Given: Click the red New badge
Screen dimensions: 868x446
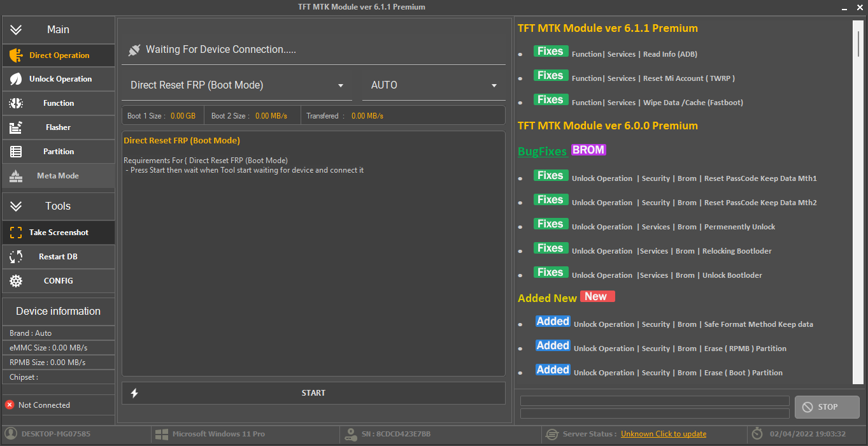Looking at the screenshot, I should 597,296.
